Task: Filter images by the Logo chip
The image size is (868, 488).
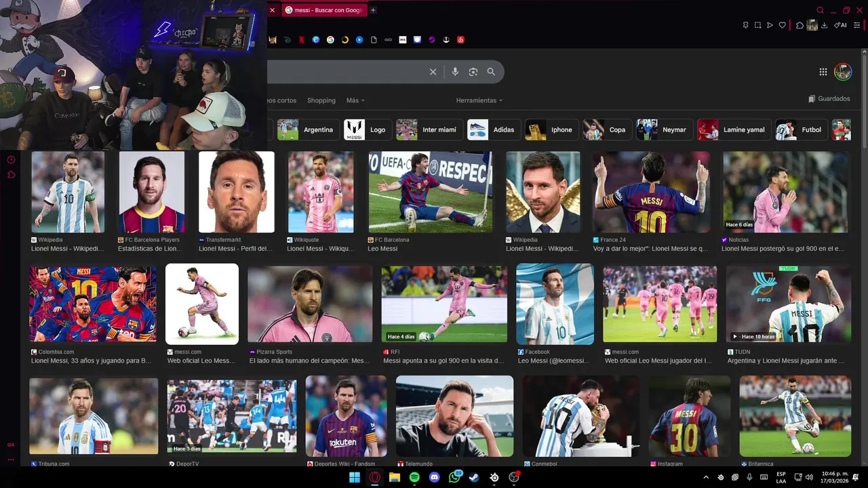Action: (368, 129)
